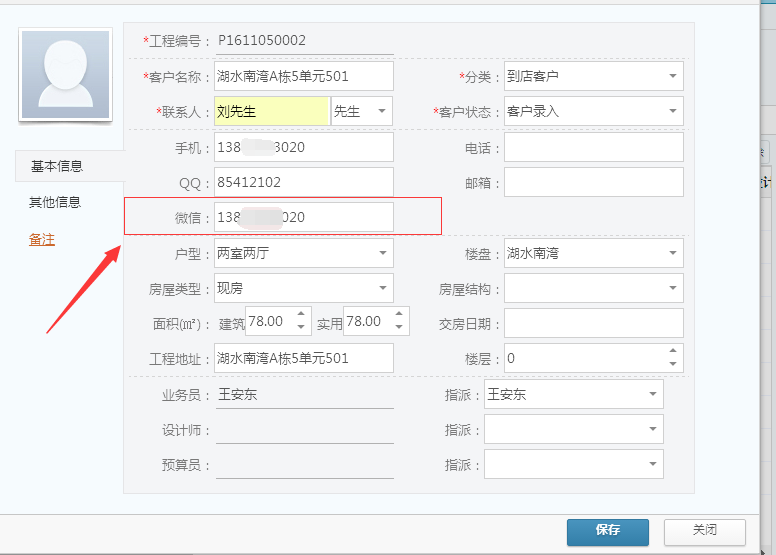Expand the 房屋类型 dropdown
The image size is (776, 555).
point(382,288)
